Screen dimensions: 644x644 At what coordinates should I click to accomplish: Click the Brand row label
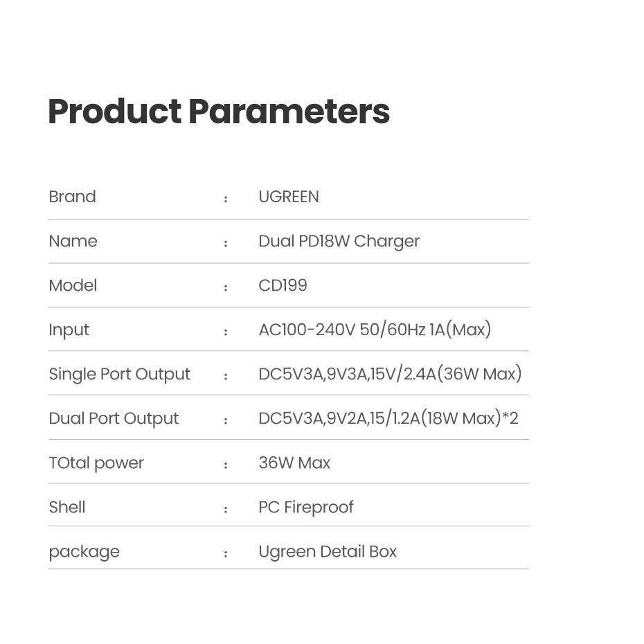pyautogui.click(x=72, y=197)
